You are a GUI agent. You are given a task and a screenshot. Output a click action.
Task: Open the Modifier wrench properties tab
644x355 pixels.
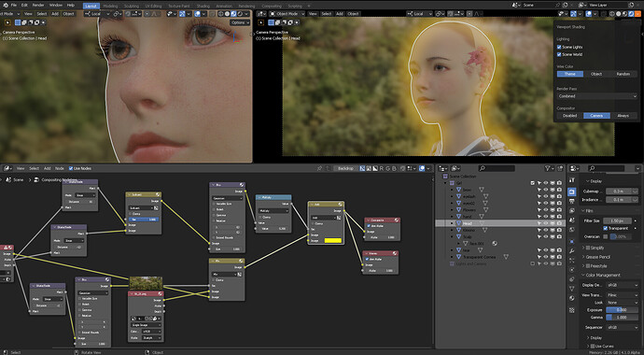[x=572, y=251]
